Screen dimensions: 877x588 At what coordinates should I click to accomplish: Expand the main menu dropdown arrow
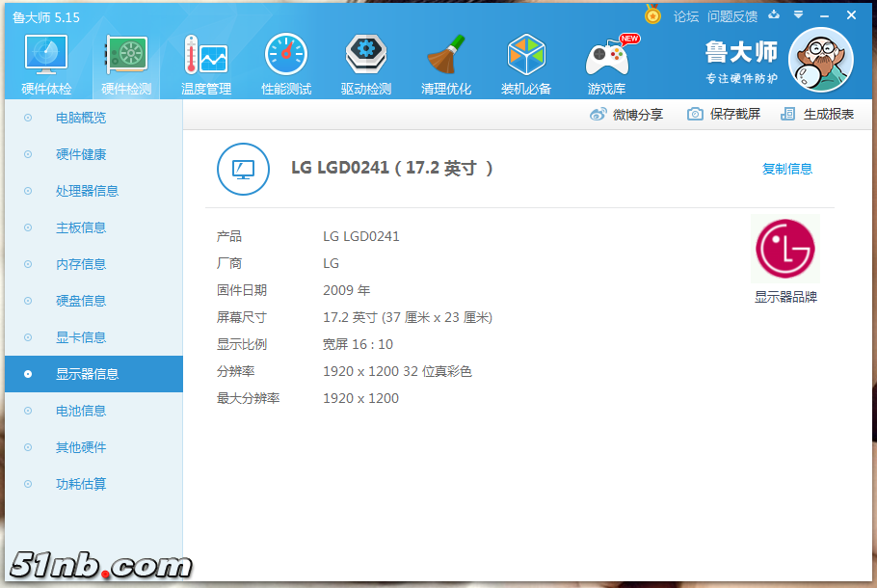798,15
